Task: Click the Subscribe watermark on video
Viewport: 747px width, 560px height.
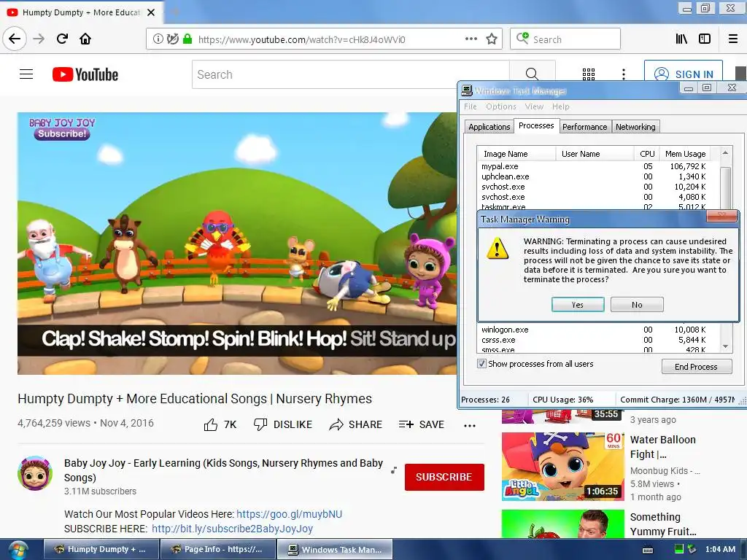Action: click(x=62, y=134)
